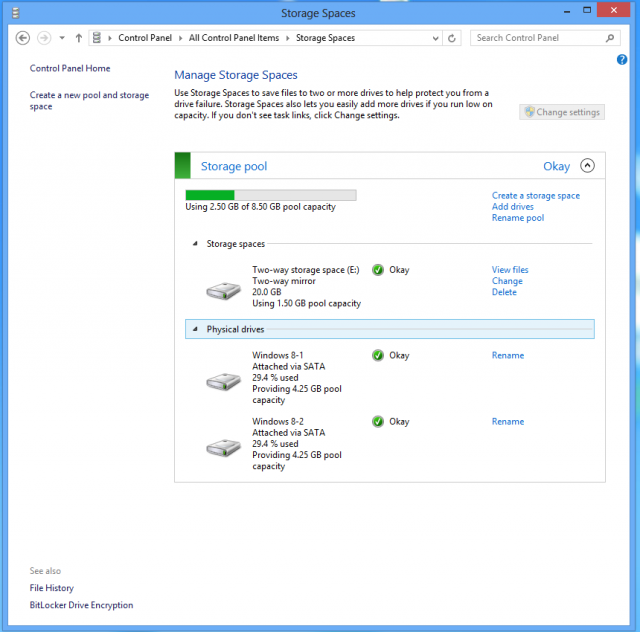Viewport: 640px width, 632px height.
Task: Click the Windows 8-1 drive icon
Action: click(223, 382)
